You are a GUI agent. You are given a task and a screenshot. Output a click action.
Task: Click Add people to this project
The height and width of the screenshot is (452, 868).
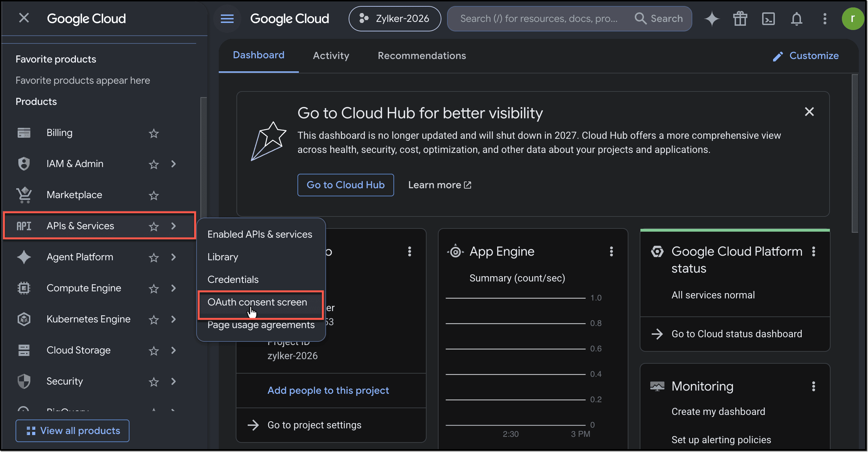[x=328, y=391]
